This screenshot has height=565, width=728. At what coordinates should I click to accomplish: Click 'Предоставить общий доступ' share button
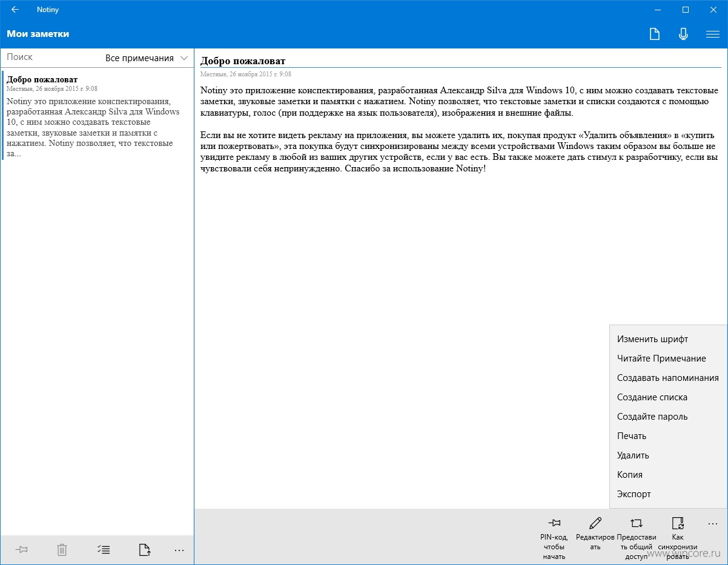click(637, 537)
